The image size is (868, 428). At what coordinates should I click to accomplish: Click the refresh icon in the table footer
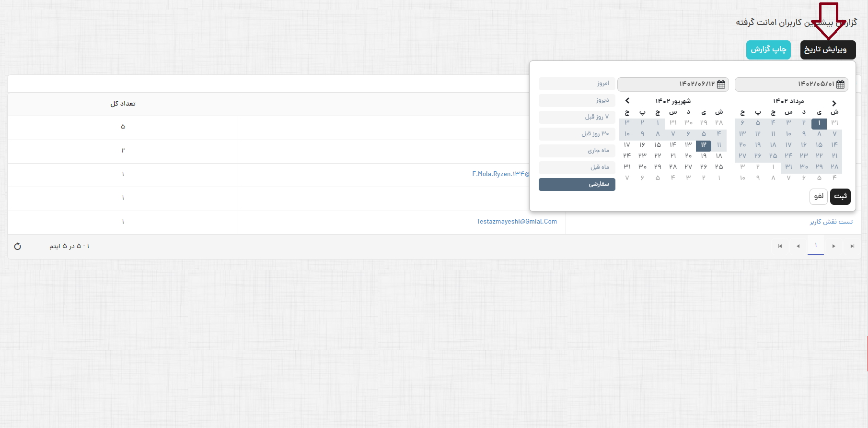click(x=18, y=246)
